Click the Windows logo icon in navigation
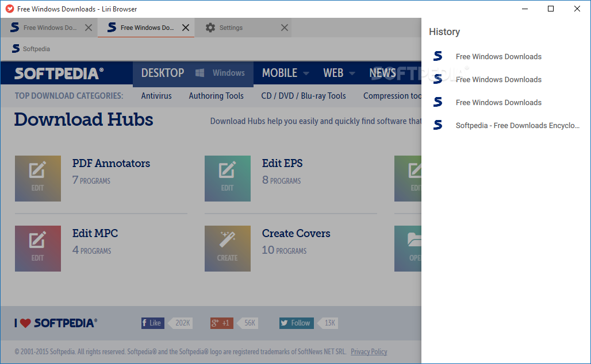 (x=199, y=73)
